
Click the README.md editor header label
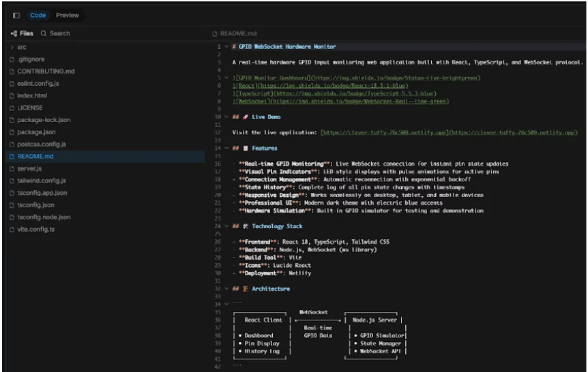[238, 33]
